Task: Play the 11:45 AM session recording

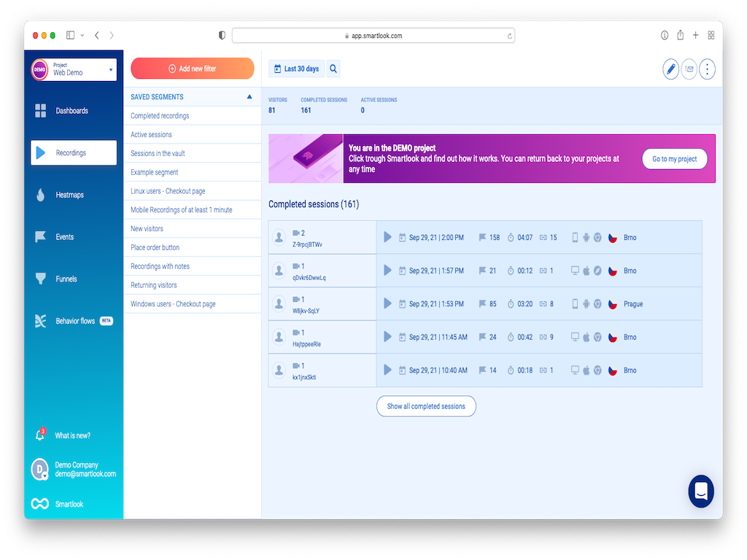Action: 387,337
